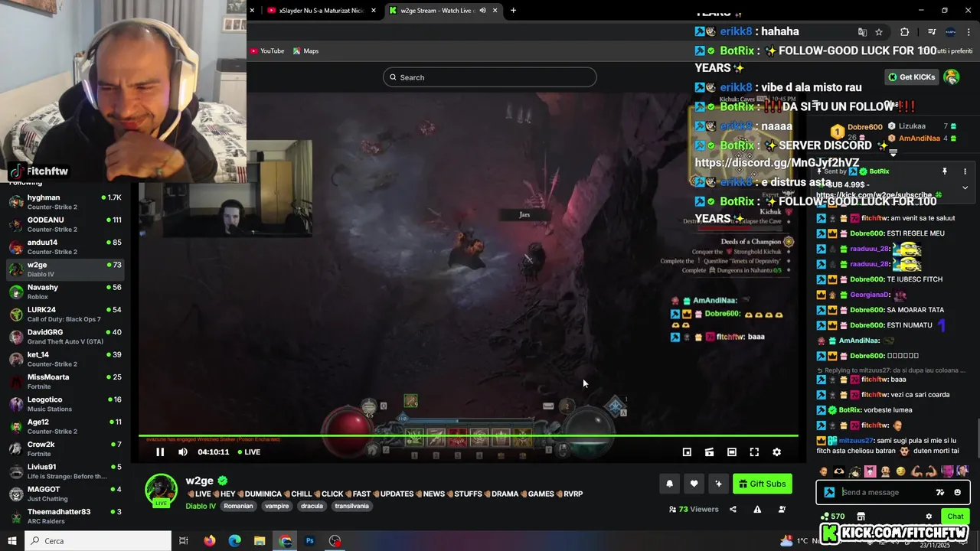
Task: Open the channel points shop icon
Action: 861,517
